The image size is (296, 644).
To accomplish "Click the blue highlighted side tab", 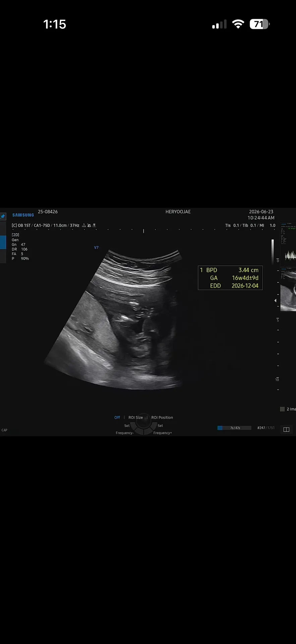I will pos(3,242).
